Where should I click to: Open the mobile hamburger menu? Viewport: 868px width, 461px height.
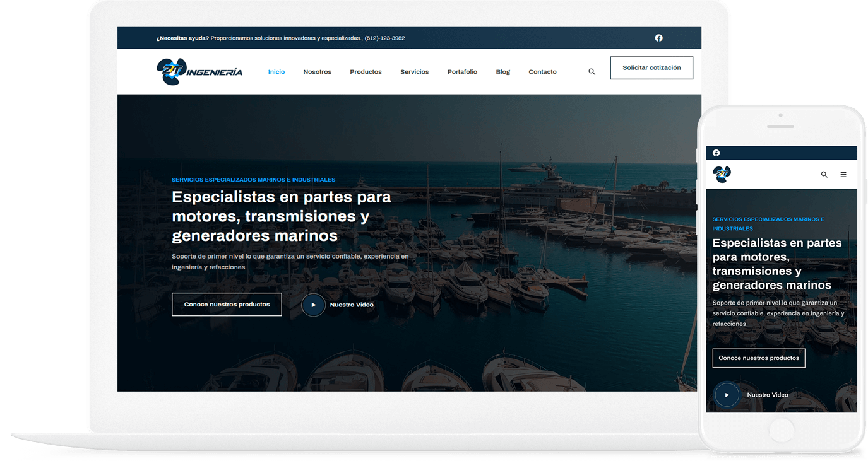coord(843,174)
